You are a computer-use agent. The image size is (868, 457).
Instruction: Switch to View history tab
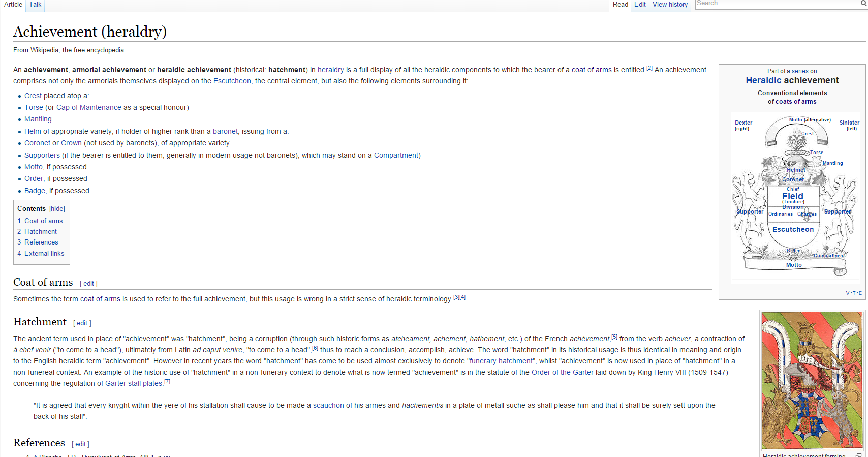670,5
